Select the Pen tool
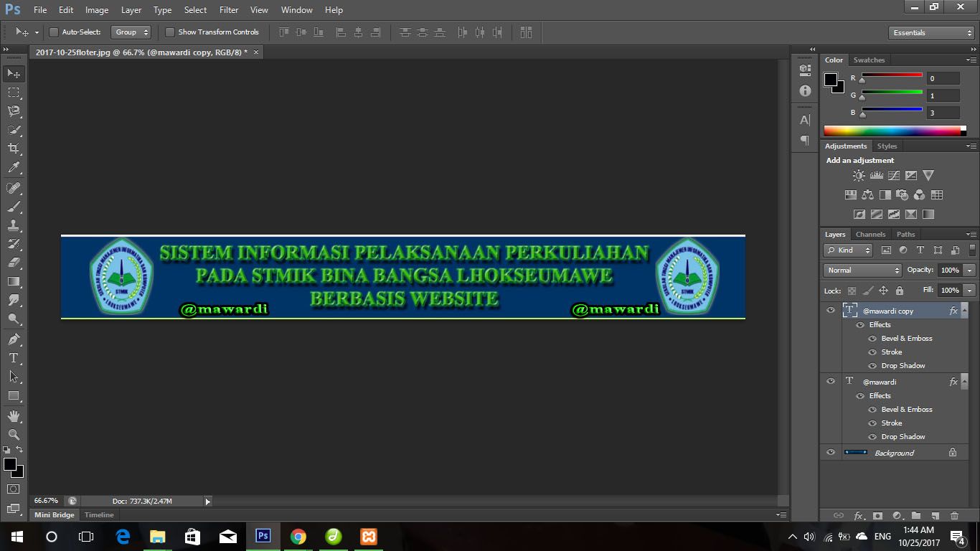 pos(14,339)
